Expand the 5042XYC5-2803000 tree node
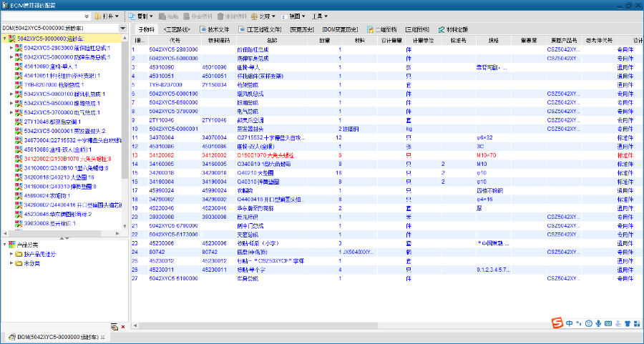Image resolution: width=644 pixels, height=344 pixels. tap(11, 48)
